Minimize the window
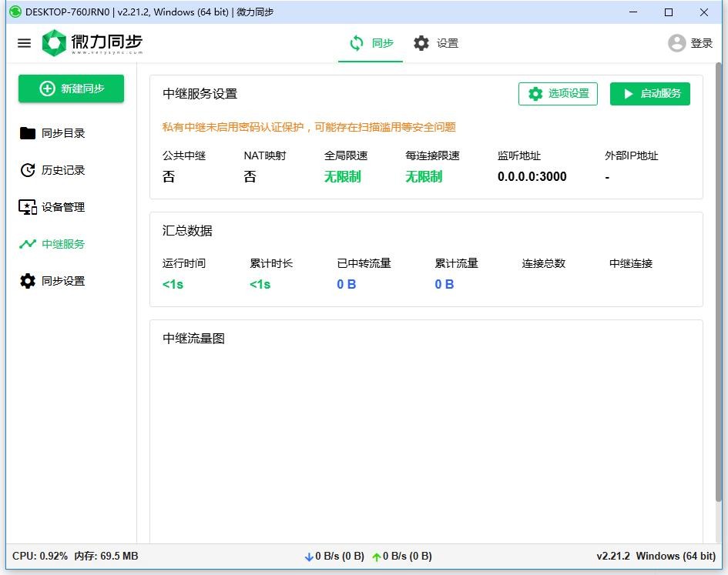728x575 pixels. [x=633, y=12]
